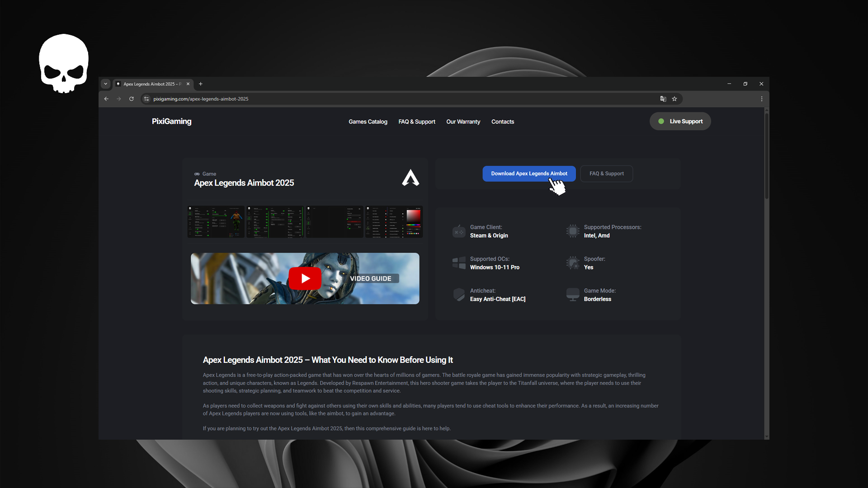Open Games Catalog menu
The height and width of the screenshot is (488, 868).
(368, 122)
